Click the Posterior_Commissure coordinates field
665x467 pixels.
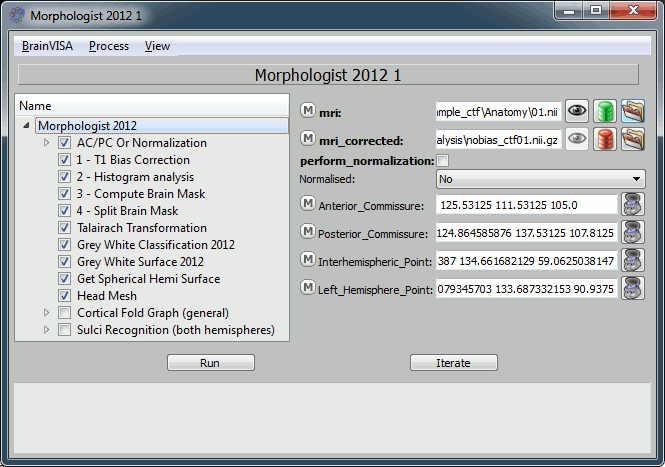click(x=526, y=233)
